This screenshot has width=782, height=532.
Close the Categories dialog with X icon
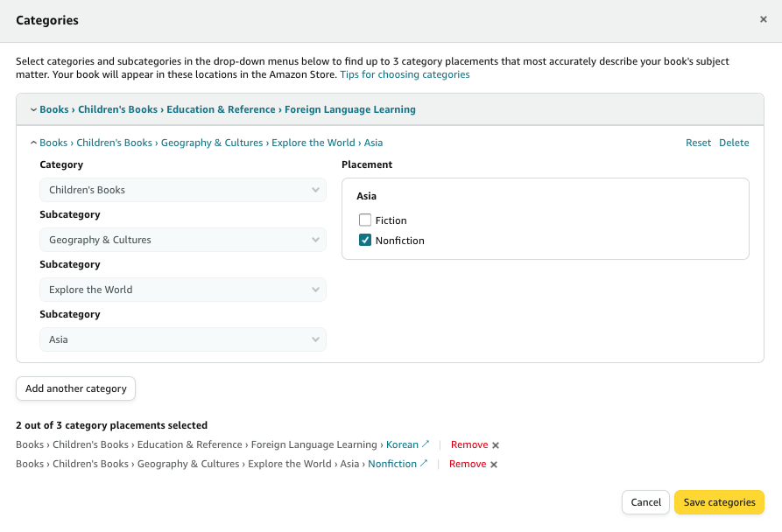coord(764,19)
